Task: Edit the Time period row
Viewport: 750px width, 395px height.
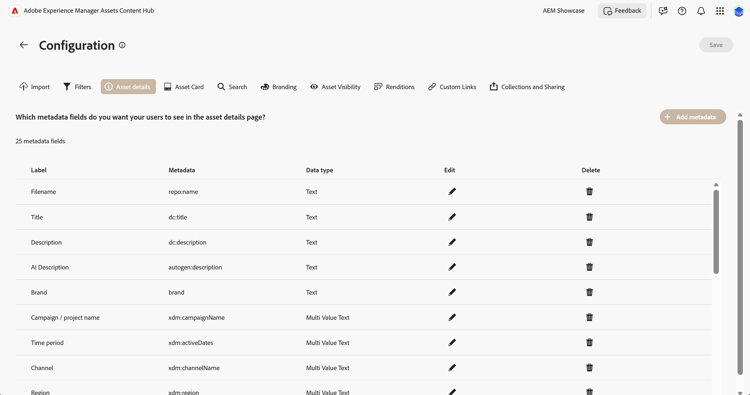Action: [x=452, y=342]
